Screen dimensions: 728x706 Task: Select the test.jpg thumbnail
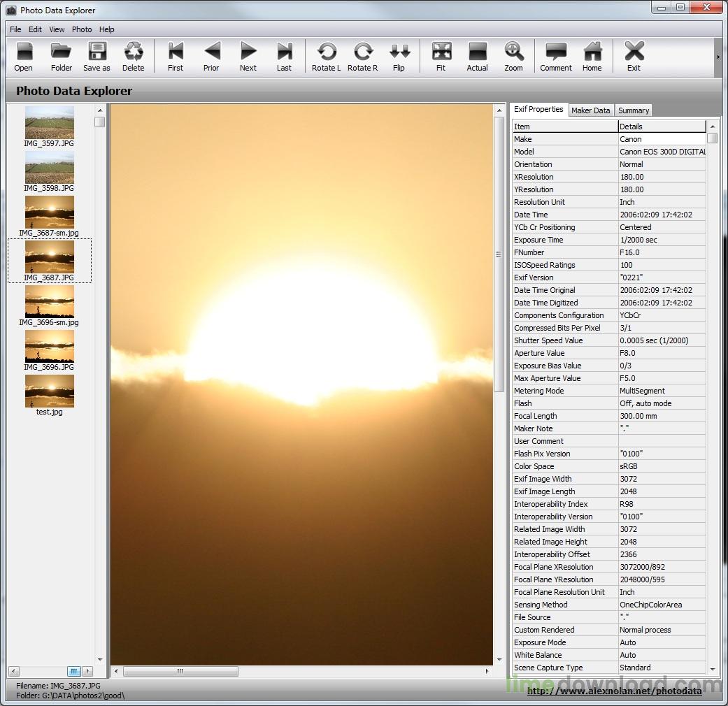49,391
